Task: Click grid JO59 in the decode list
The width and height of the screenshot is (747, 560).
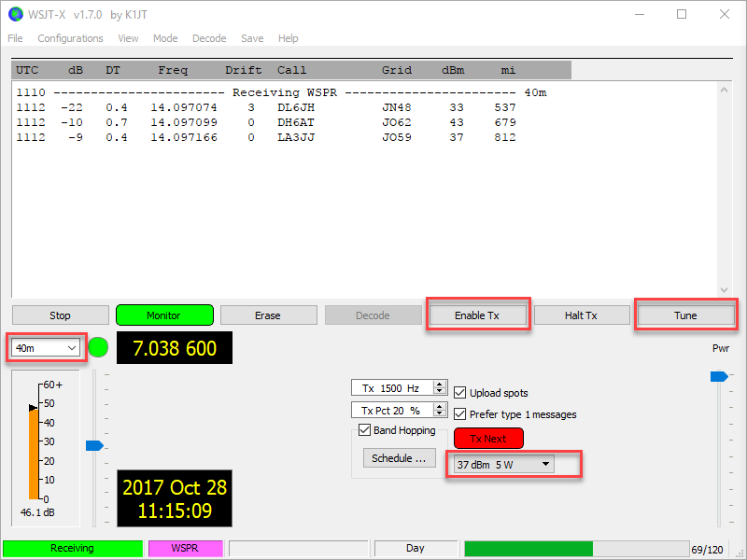Action: [396, 137]
